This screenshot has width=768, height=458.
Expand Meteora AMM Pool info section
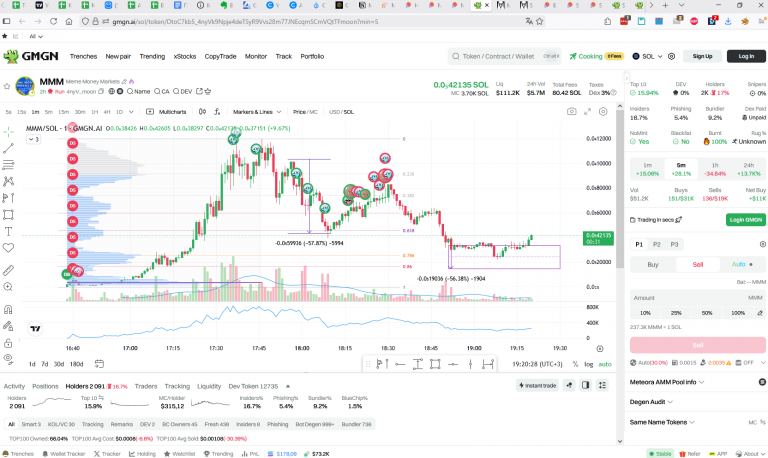pyautogui.click(x=667, y=382)
